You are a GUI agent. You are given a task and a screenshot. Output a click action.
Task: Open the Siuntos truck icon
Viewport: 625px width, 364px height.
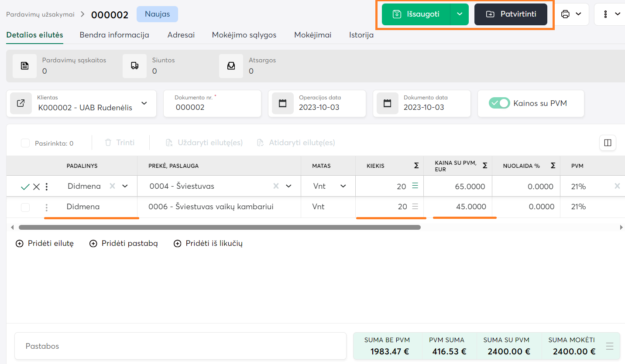point(134,66)
